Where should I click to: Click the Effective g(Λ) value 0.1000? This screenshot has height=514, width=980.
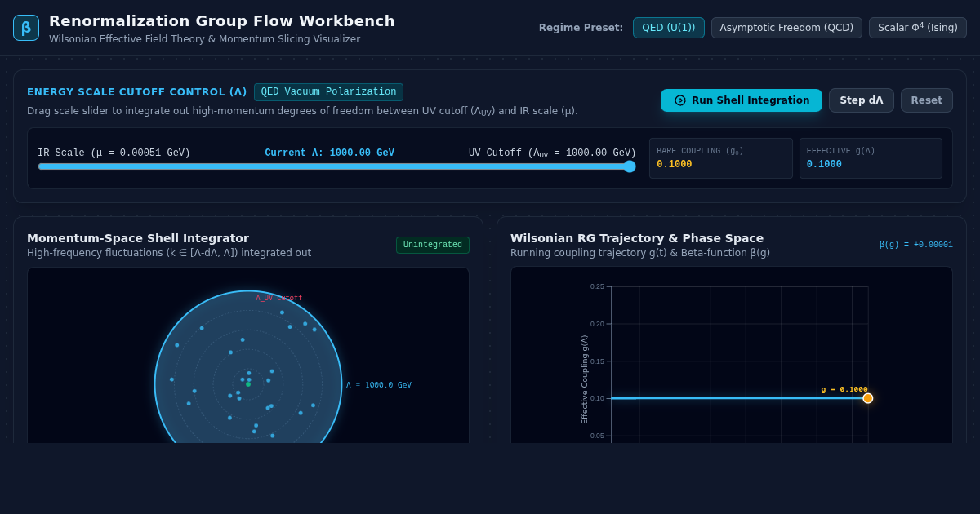click(824, 164)
